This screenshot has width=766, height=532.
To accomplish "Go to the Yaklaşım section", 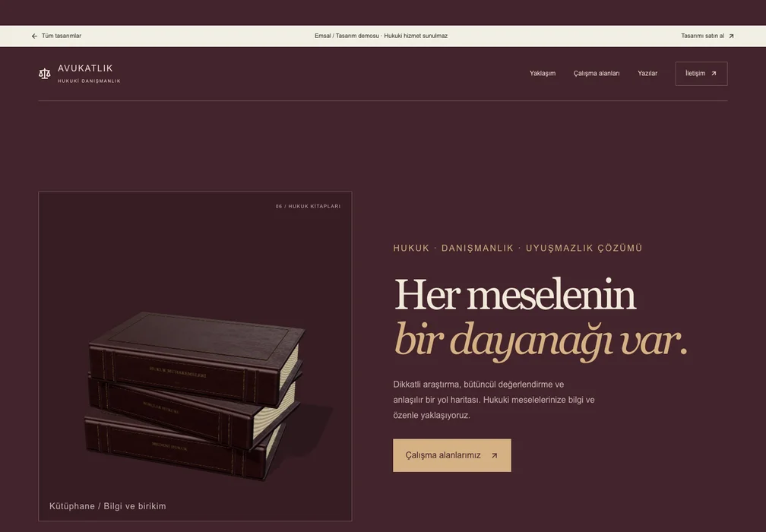I will pos(543,73).
